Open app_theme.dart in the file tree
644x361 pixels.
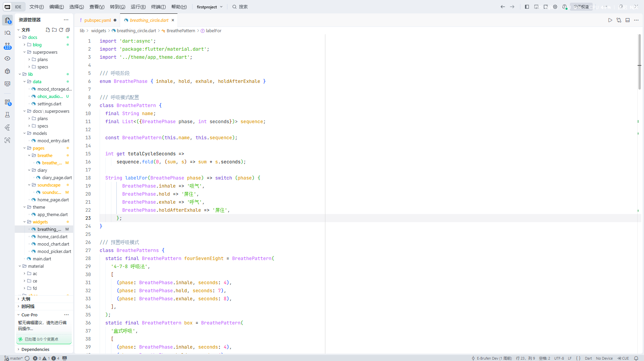[52, 214]
